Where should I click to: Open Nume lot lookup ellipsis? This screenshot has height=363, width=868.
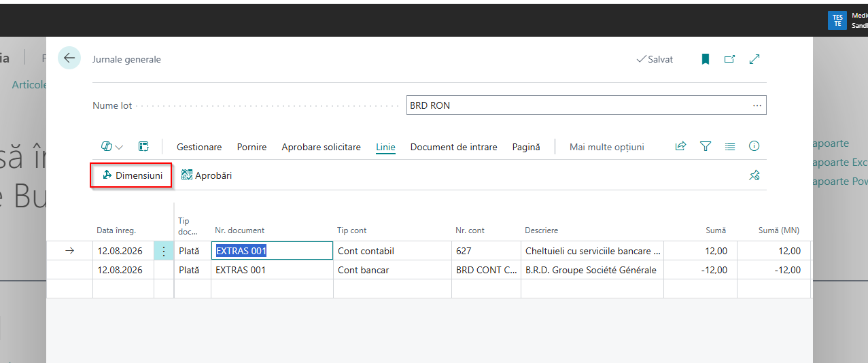757,105
